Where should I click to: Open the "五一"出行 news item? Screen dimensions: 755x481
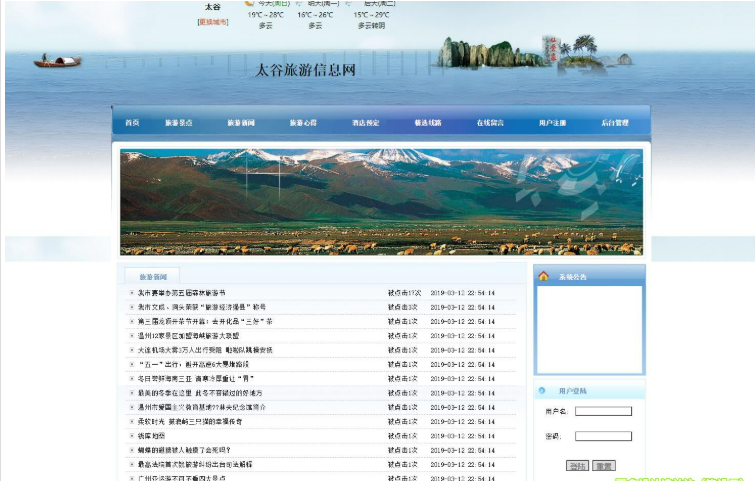click(x=193, y=364)
